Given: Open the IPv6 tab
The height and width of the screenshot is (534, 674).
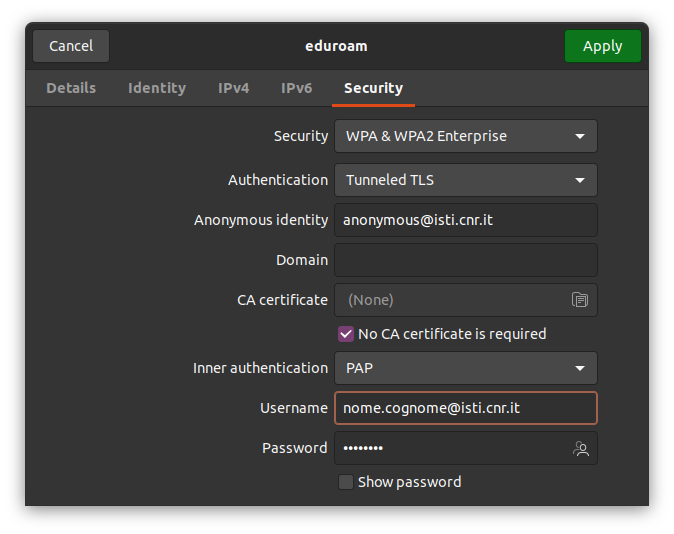Looking at the screenshot, I should (x=296, y=88).
